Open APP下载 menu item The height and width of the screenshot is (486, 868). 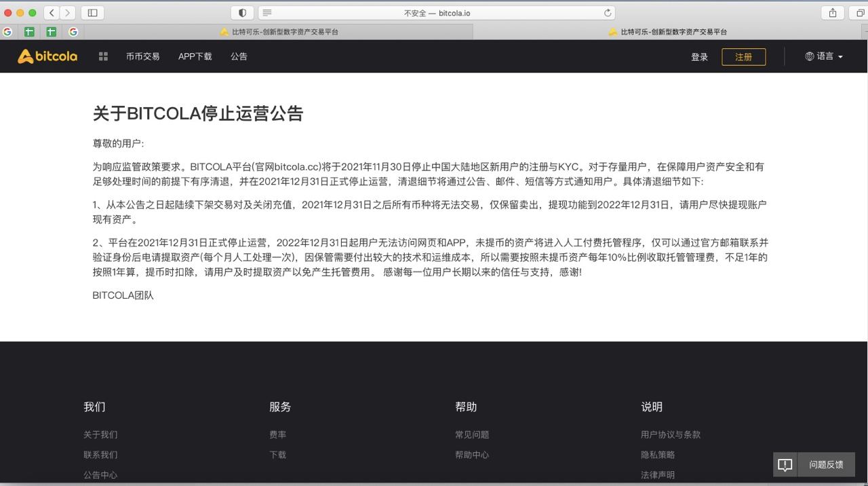click(195, 56)
